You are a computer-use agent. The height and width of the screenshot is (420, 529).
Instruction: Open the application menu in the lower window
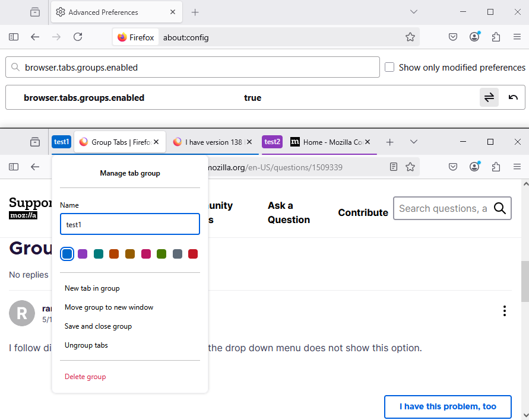pos(517,167)
